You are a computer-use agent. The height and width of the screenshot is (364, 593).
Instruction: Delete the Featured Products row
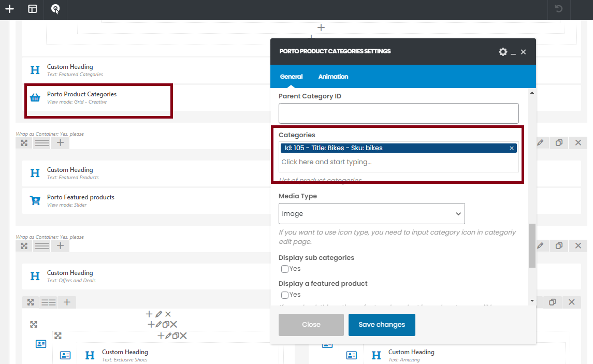tap(578, 142)
